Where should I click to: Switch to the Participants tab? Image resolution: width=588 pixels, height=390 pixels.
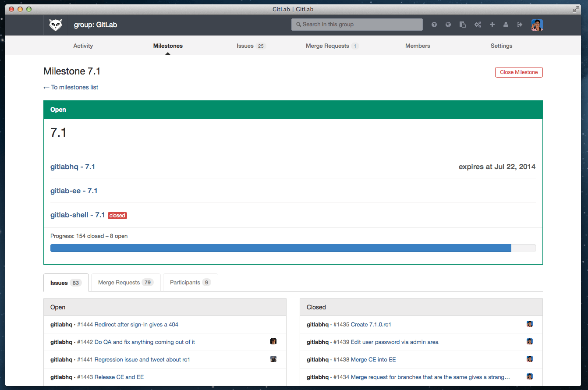coord(190,283)
